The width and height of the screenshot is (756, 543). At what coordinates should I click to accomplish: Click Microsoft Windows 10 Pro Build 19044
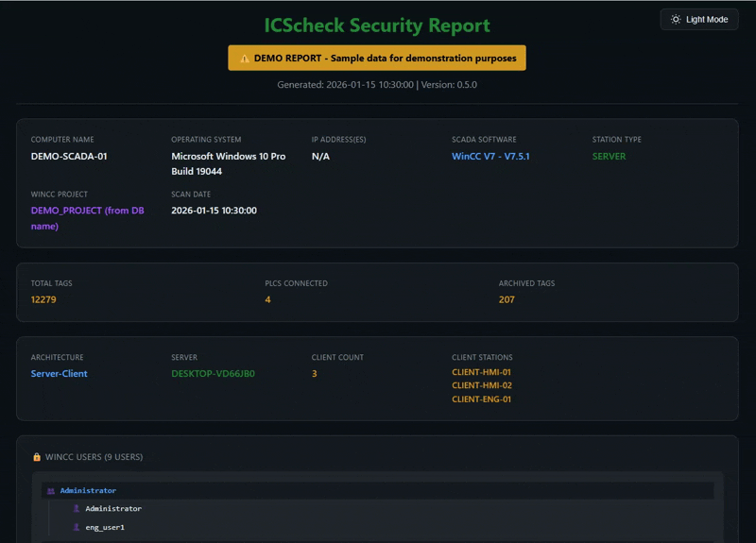click(228, 163)
